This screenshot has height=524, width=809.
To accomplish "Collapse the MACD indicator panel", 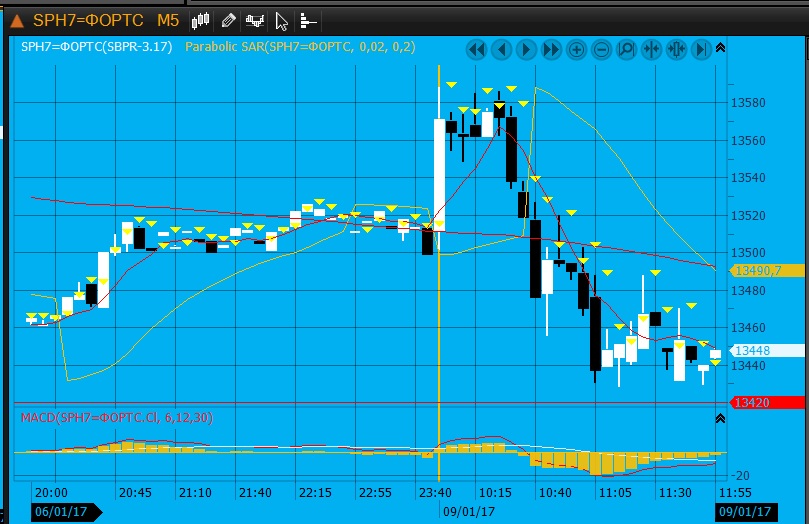I will tap(721, 417).
